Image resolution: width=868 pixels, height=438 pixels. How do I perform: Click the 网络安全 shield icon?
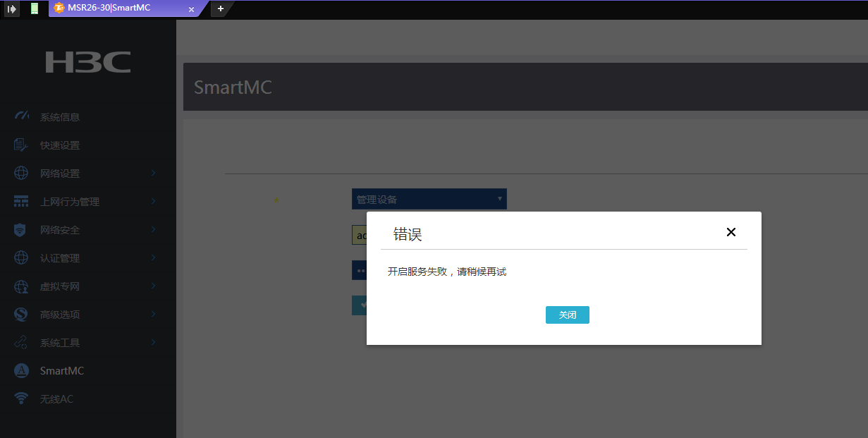coord(21,229)
